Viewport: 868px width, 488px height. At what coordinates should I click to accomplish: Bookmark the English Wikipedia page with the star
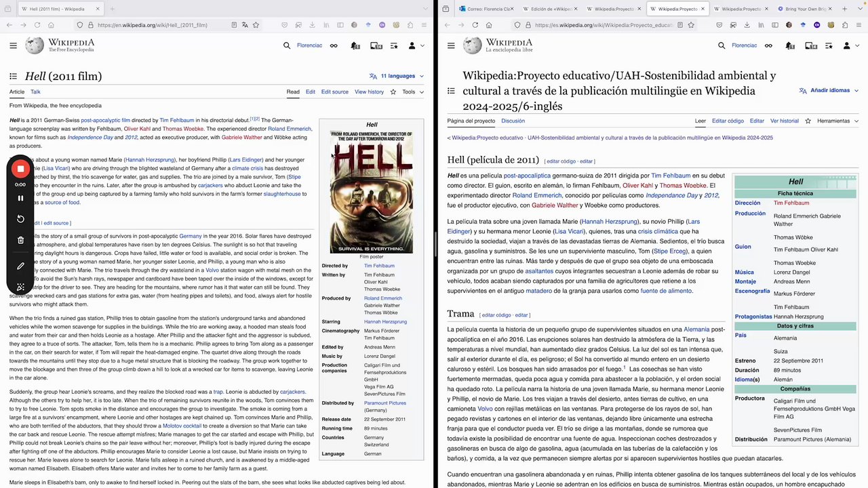[x=256, y=25]
